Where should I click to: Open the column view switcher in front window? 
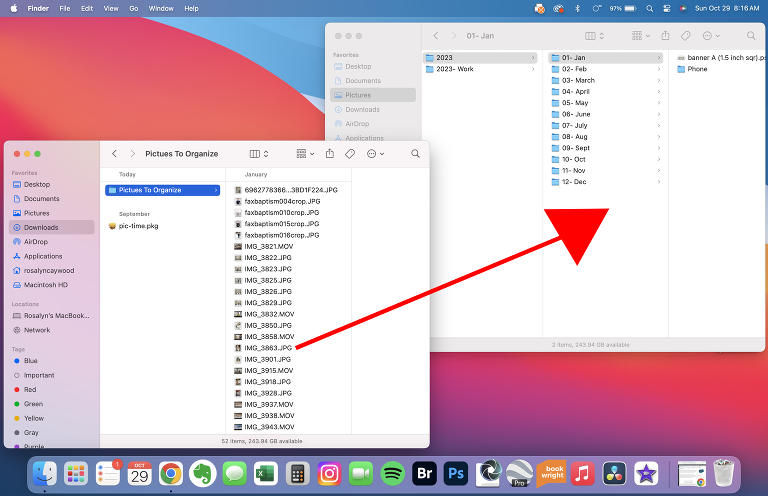pyautogui.click(x=258, y=154)
